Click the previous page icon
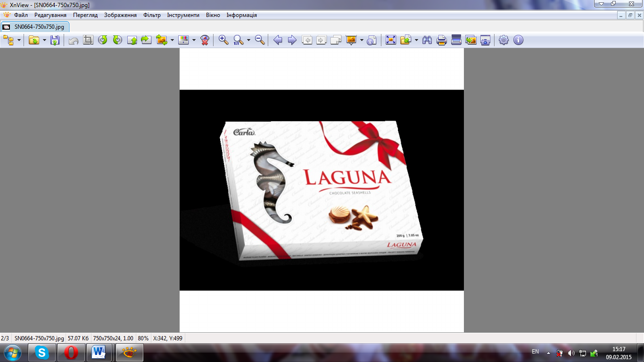Viewport: 644px width, 362px height. point(307,40)
